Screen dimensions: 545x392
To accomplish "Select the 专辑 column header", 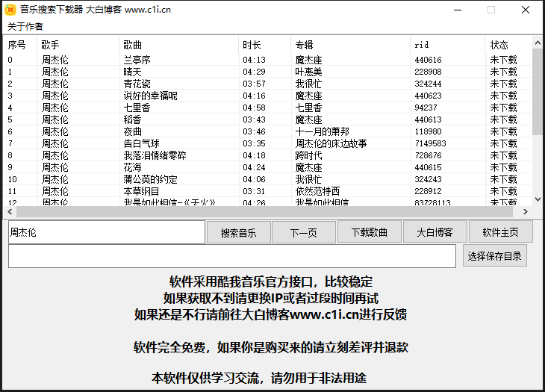I will click(349, 45).
